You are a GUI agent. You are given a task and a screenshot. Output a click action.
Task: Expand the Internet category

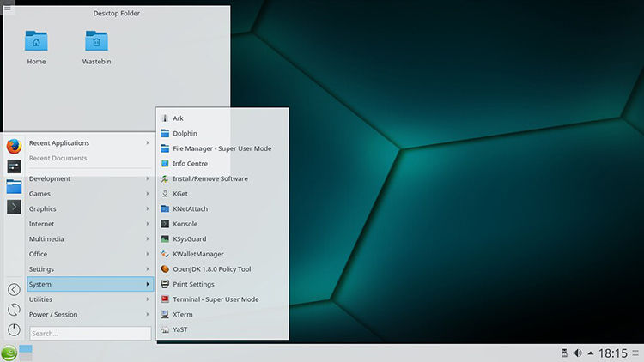(x=90, y=224)
